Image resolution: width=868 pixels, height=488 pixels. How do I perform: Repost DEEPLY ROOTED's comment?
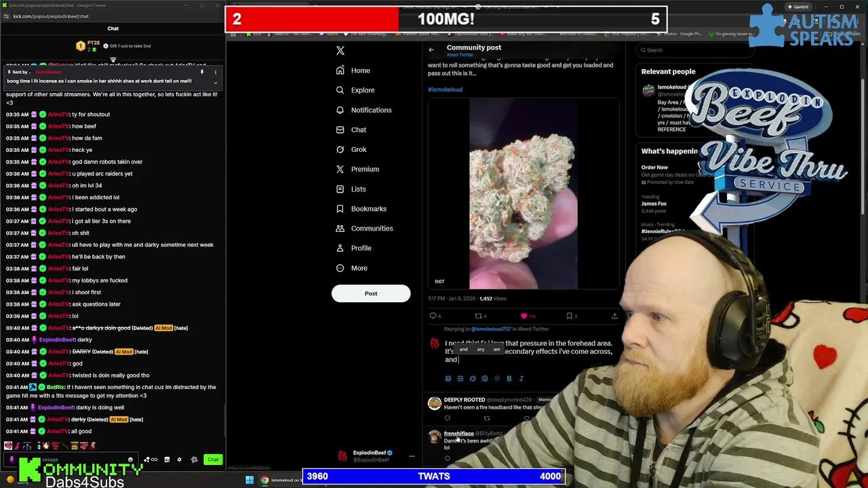point(486,418)
